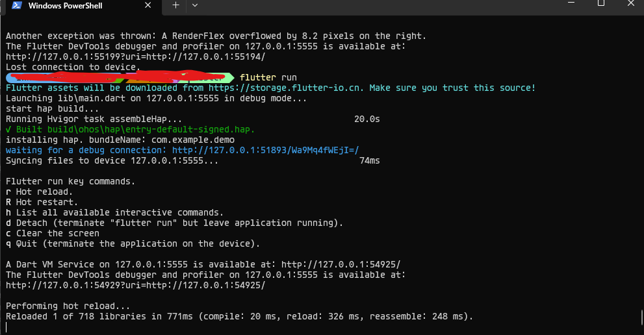
Task: Open the DevTools URL starting with 127.0.0.1:54929
Action: coord(136,285)
